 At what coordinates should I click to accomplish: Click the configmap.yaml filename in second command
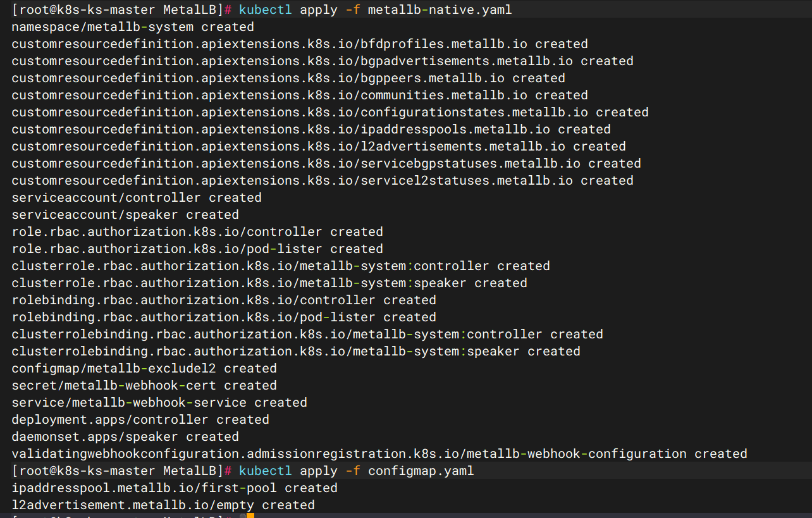click(x=421, y=471)
